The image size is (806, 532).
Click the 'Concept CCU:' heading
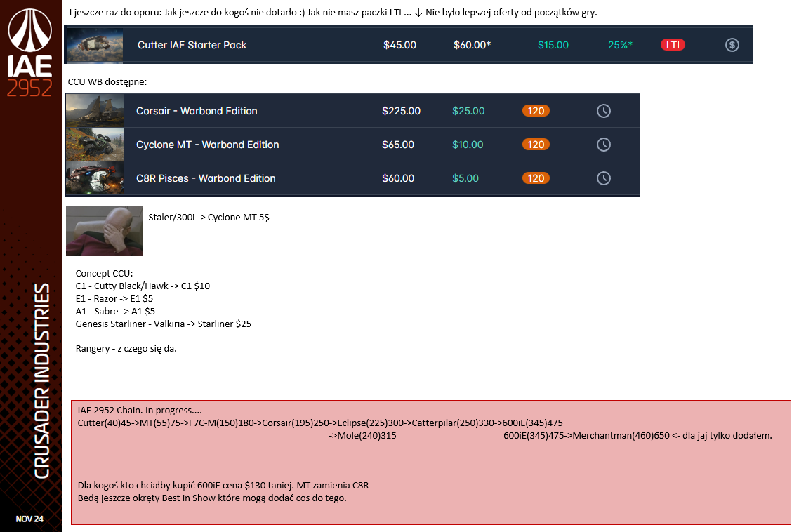[x=104, y=274]
